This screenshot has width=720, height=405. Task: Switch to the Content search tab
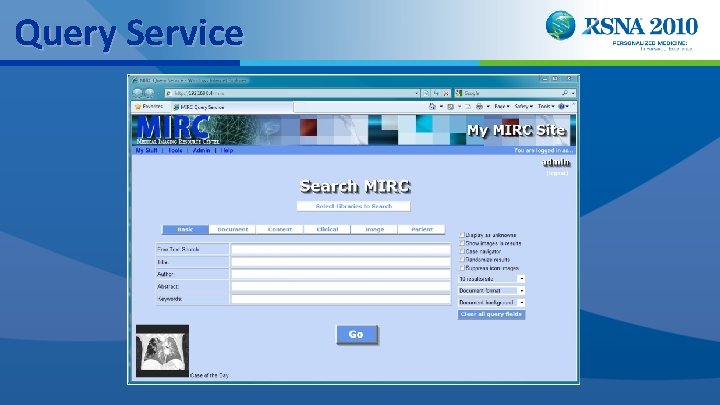[280, 229]
